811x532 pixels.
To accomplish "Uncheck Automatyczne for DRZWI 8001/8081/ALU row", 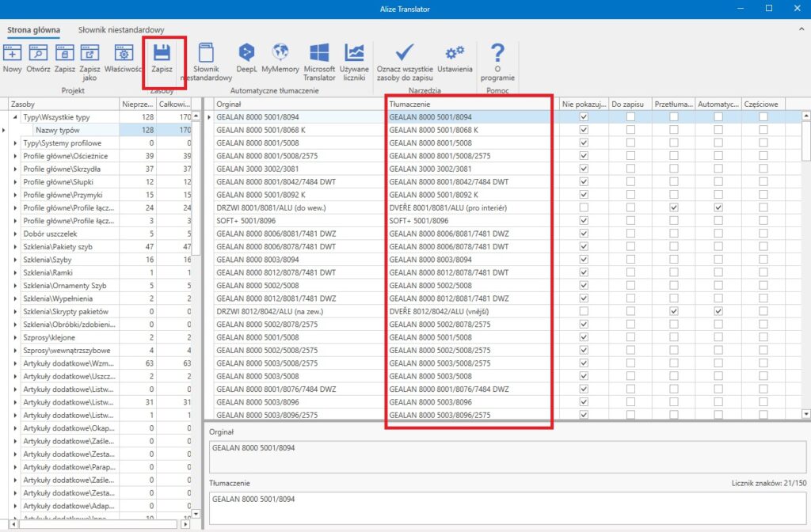I will tap(718, 207).
